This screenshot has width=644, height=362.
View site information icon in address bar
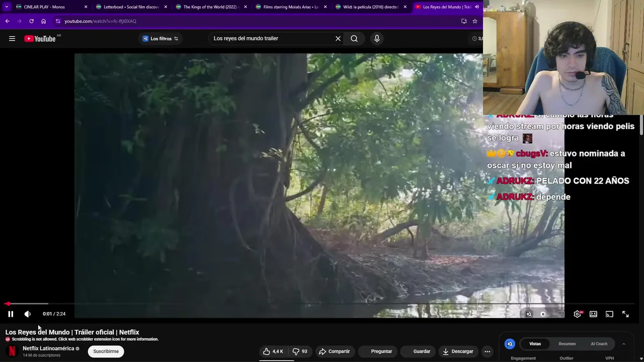coord(58,21)
